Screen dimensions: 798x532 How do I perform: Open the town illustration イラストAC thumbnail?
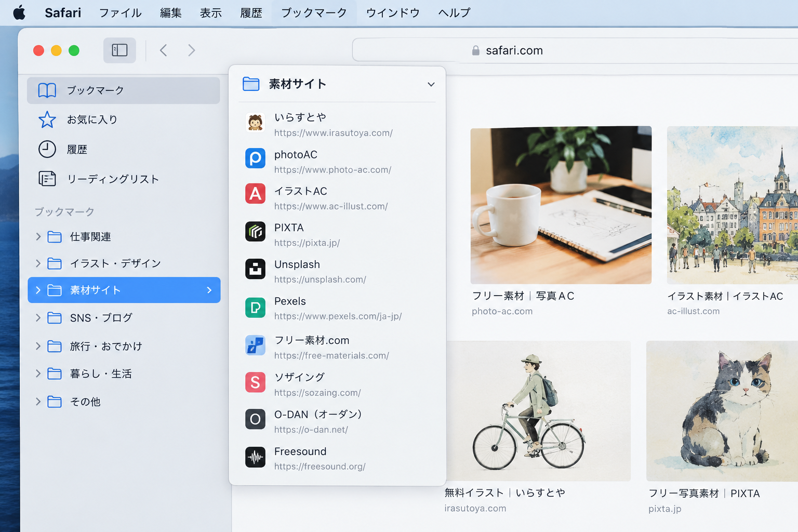733,205
